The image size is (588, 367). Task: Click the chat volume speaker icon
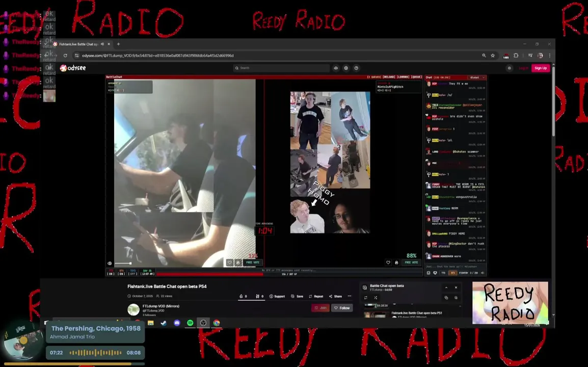[x=483, y=273]
